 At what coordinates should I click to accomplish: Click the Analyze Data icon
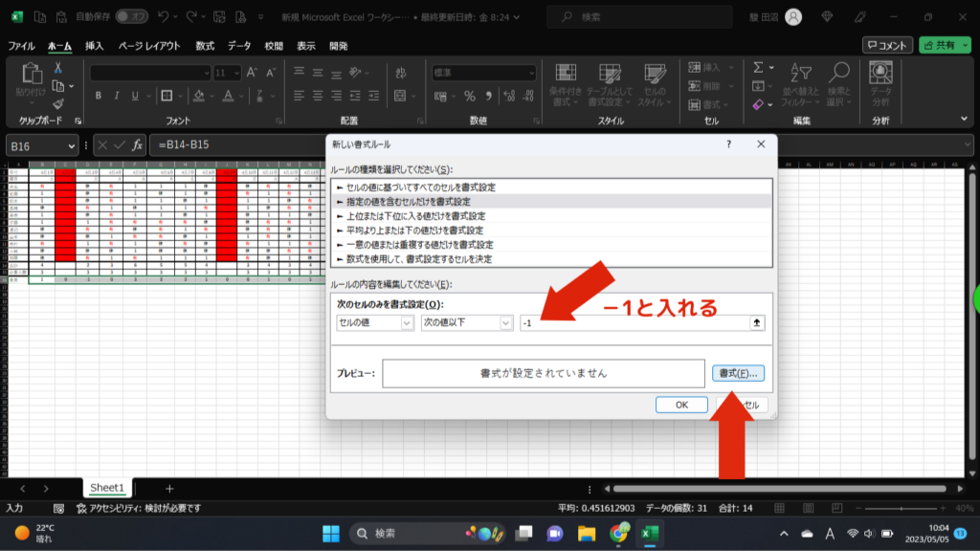pos(880,84)
